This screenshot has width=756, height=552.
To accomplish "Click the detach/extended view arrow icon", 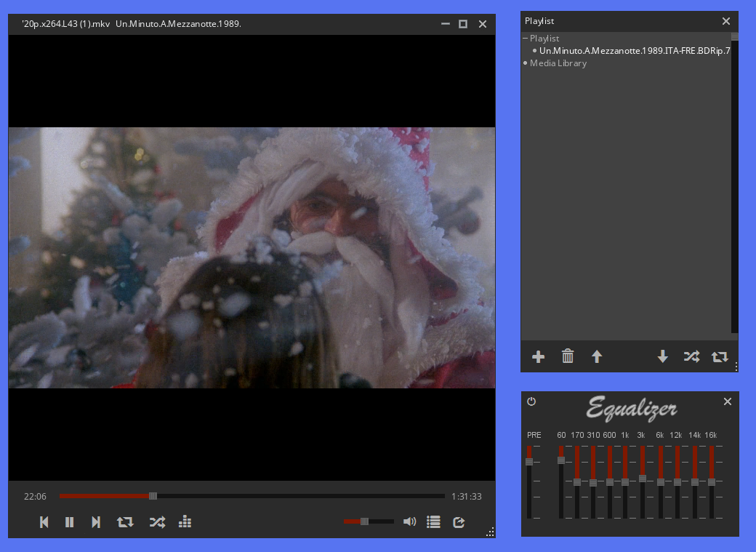I will coord(459,522).
